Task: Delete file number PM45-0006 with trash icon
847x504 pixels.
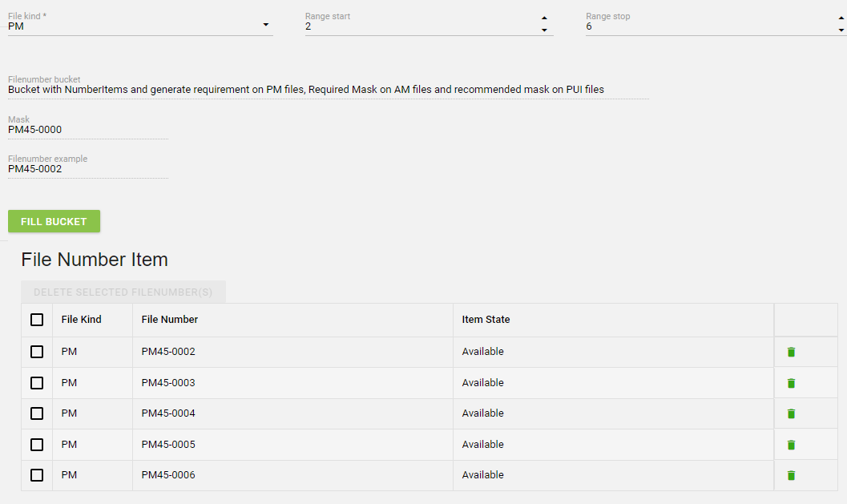Action: coord(791,475)
